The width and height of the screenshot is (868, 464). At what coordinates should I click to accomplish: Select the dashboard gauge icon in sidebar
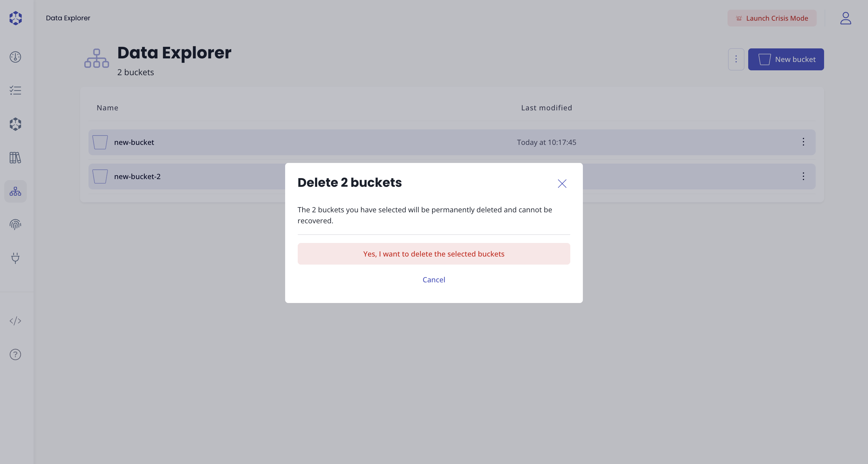(x=15, y=57)
